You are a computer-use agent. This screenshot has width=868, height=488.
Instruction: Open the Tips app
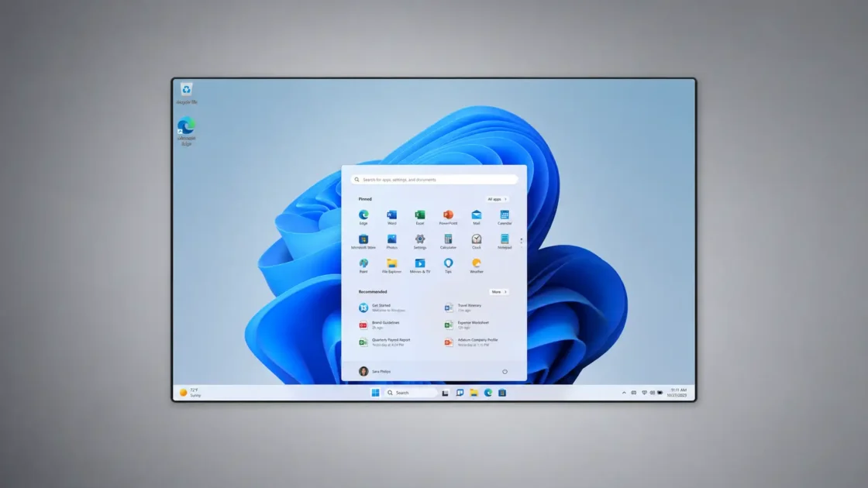(x=448, y=266)
